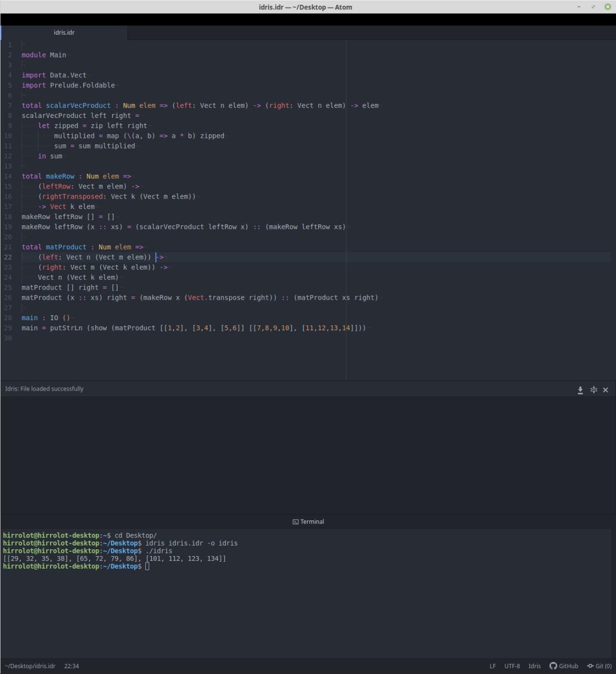Select the Terminal panel tab

coord(309,522)
